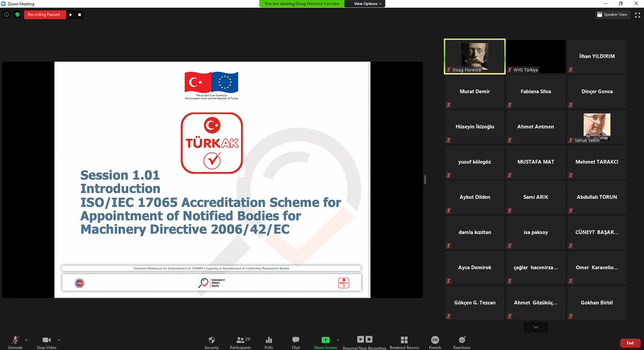Click the EU and Turkey flags image
Image resolution: width=644 pixels, height=350 pixels.
point(211,82)
